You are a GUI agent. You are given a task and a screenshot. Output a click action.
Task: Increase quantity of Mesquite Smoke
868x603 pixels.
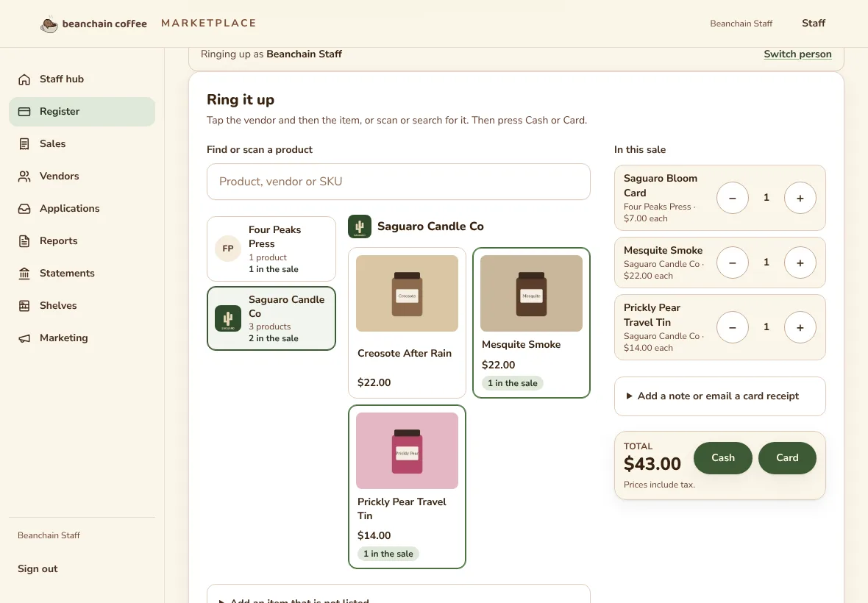pos(800,263)
